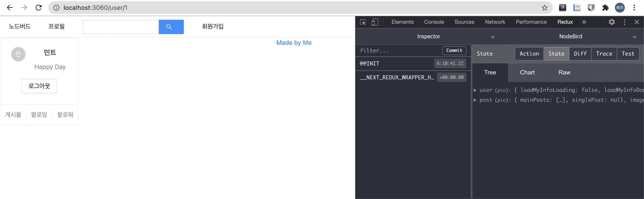Viewport: 644px width, 199px height.
Task: Open the Performance DevTools tab
Action: click(x=531, y=22)
